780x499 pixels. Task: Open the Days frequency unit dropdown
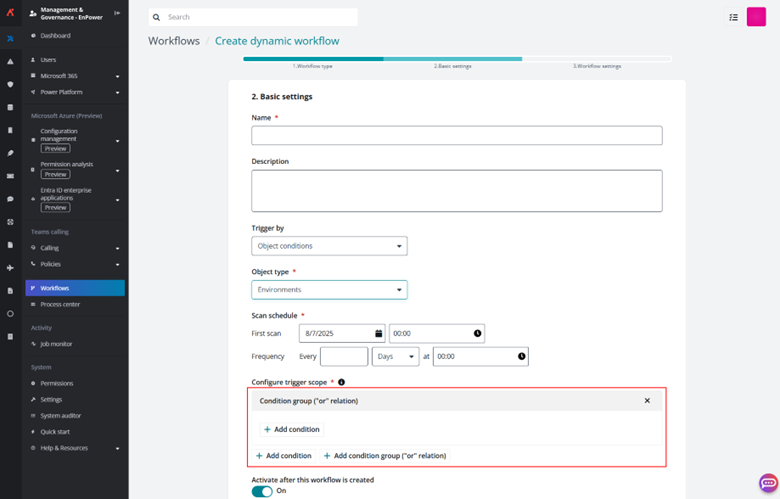tap(395, 356)
